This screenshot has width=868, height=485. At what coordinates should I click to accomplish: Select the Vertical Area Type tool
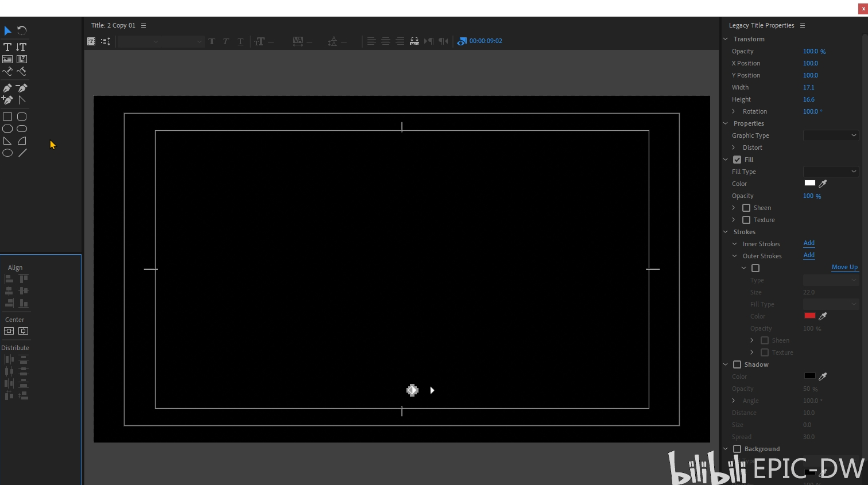tap(22, 59)
